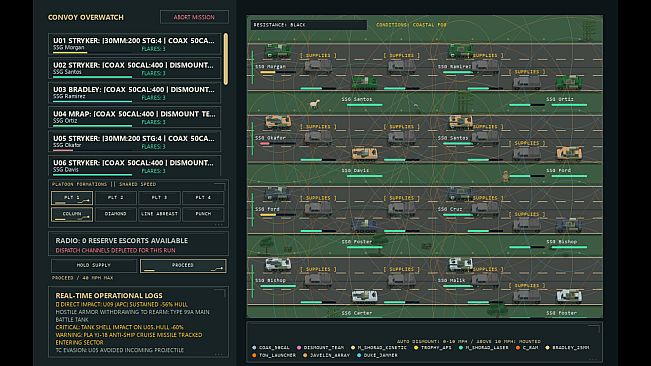Image resolution: width=651 pixels, height=366 pixels.
Task: Click the white goat in the grass median
Action: (315, 104)
